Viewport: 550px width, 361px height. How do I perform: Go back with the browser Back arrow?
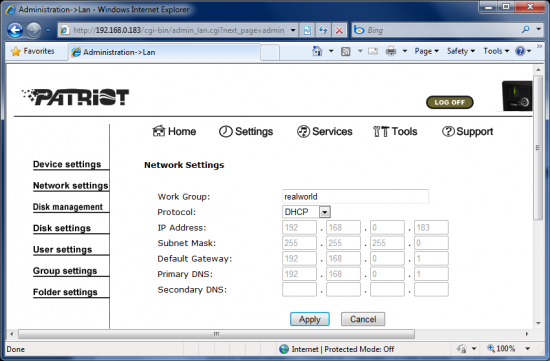click(x=15, y=30)
